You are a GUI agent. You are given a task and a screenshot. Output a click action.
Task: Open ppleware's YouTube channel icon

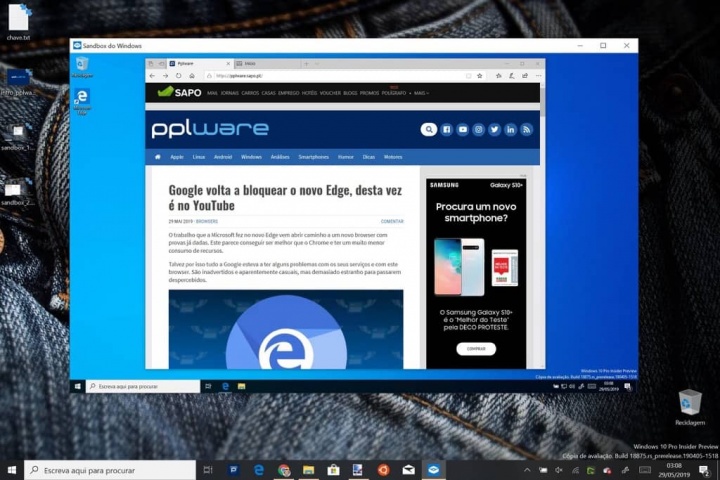pos(463,129)
